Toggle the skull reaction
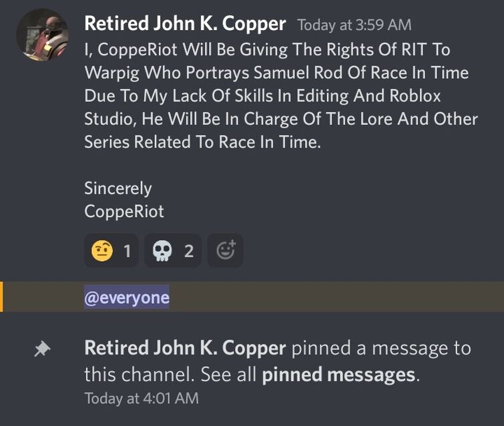The width and height of the screenshot is (504, 426). (173, 251)
